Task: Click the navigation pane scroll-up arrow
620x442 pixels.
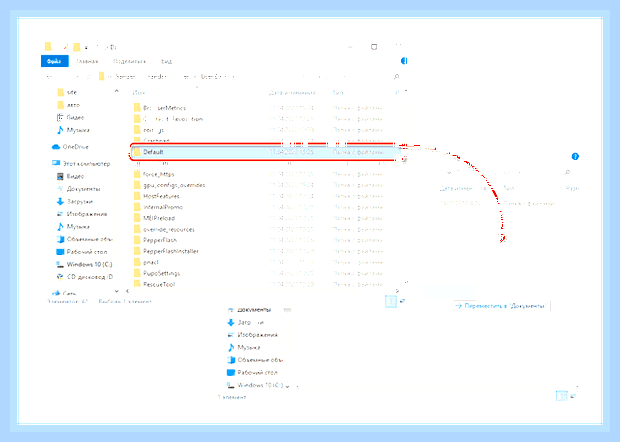Action: 117,91
